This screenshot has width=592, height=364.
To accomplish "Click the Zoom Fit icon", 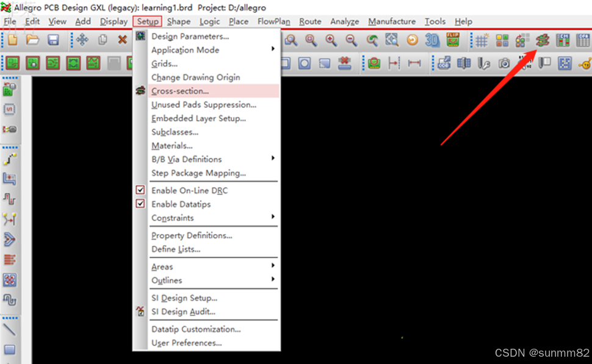I will pos(392,40).
